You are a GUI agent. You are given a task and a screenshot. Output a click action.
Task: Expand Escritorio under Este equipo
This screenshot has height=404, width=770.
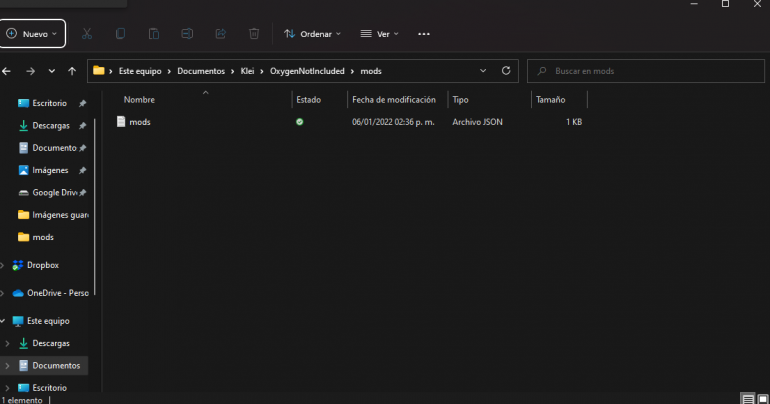tap(7, 388)
